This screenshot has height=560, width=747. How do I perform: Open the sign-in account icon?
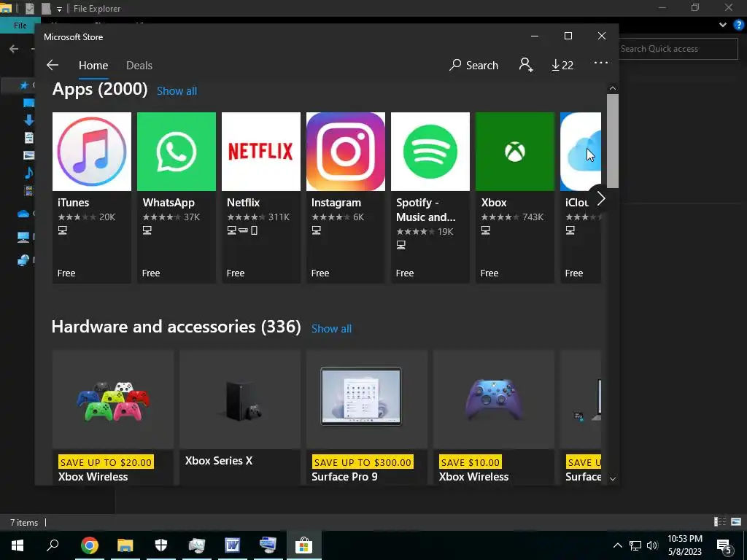coord(526,65)
